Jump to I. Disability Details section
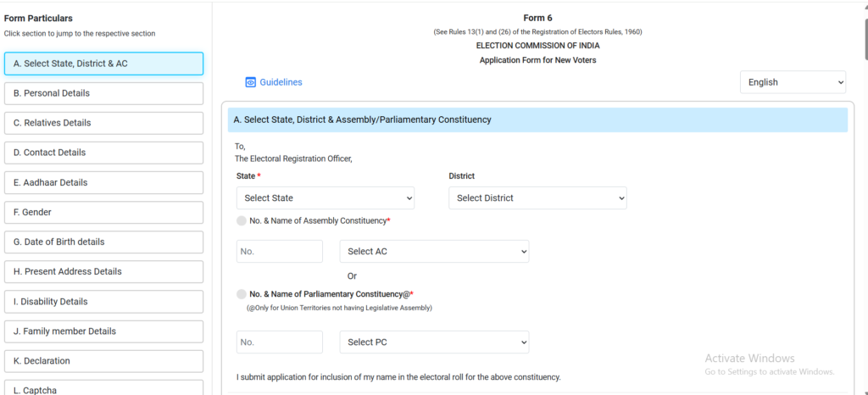868x395 pixels. click(x=103, y=302)
